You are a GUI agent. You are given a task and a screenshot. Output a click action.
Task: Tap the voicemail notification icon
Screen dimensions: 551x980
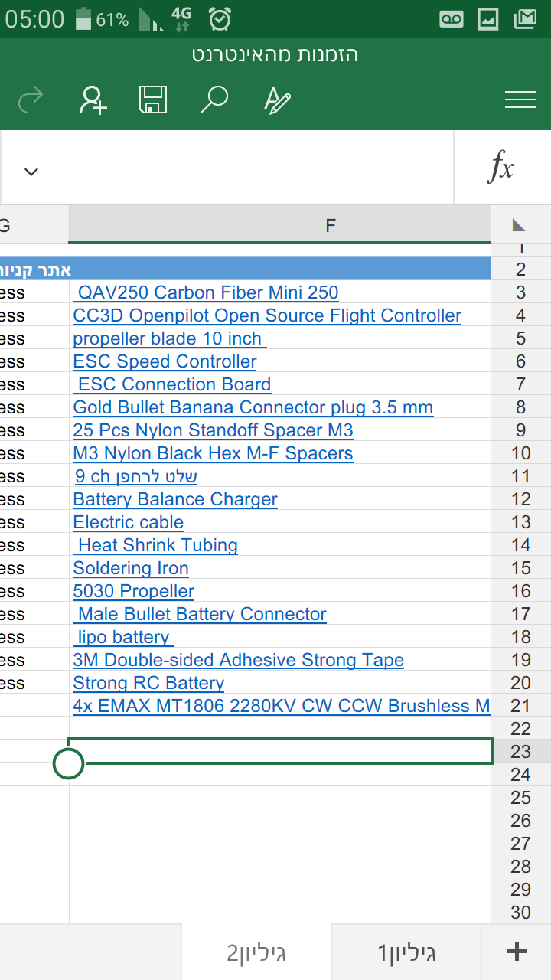(452, 19)
